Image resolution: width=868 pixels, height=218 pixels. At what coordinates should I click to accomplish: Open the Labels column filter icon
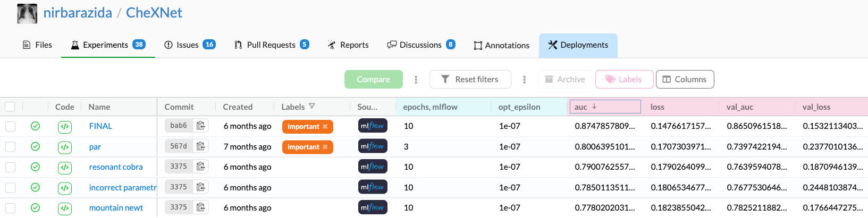[x=312, y=107]
